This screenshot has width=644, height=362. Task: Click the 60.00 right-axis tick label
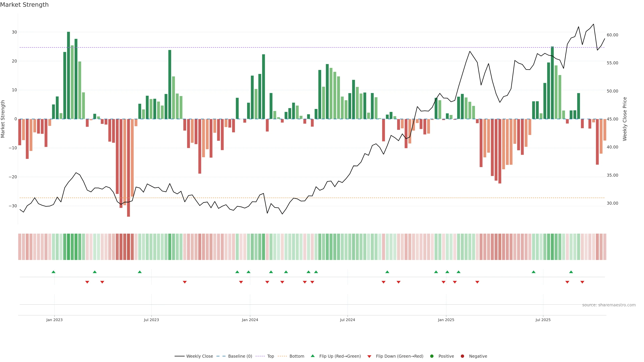tap(612, 35)
